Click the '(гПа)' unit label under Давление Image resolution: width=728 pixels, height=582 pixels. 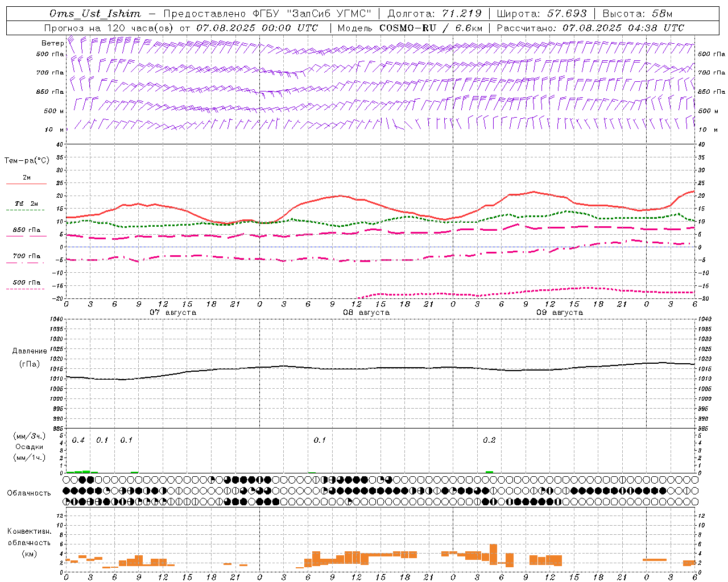pos(30,364)
